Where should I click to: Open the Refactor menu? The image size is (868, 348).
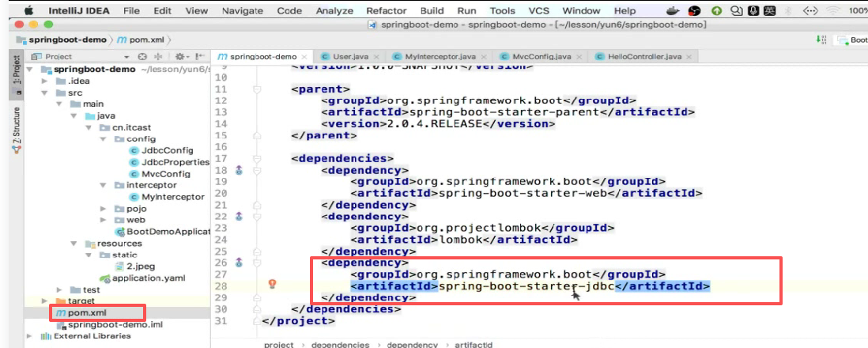tap(386, 10)
